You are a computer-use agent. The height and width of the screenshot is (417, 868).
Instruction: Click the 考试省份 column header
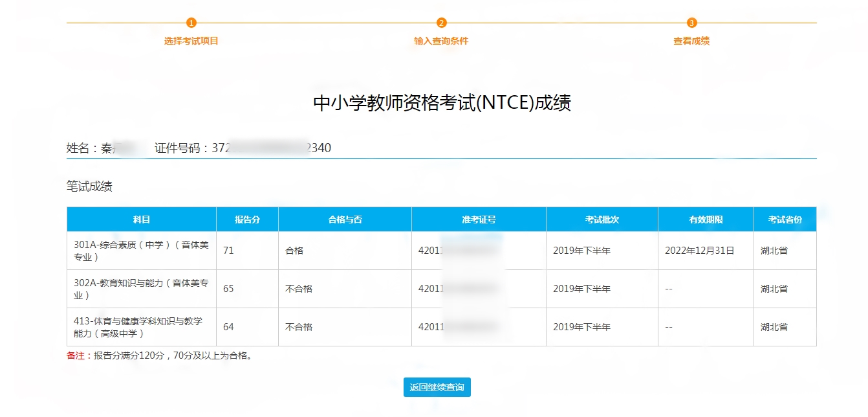pos(785,220)
